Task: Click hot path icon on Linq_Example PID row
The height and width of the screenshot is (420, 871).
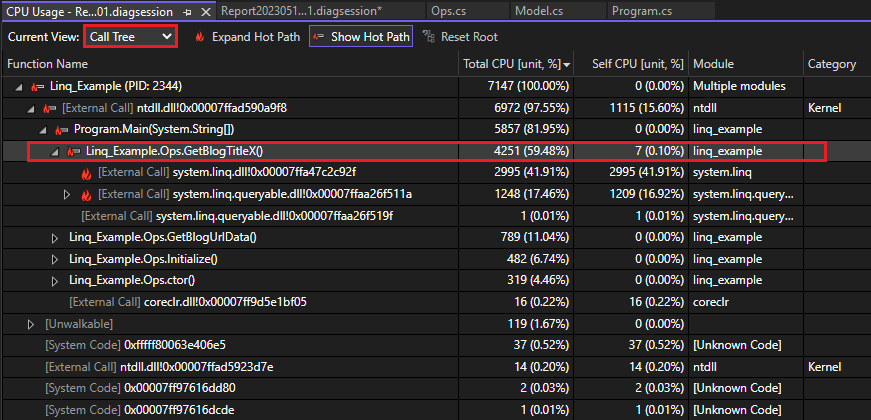Action: click(x=39, y=86)
